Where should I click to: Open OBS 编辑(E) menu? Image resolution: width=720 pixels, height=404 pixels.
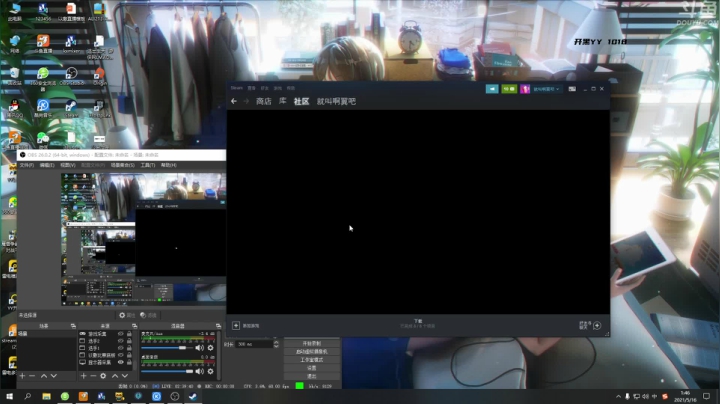pos(47,165)
